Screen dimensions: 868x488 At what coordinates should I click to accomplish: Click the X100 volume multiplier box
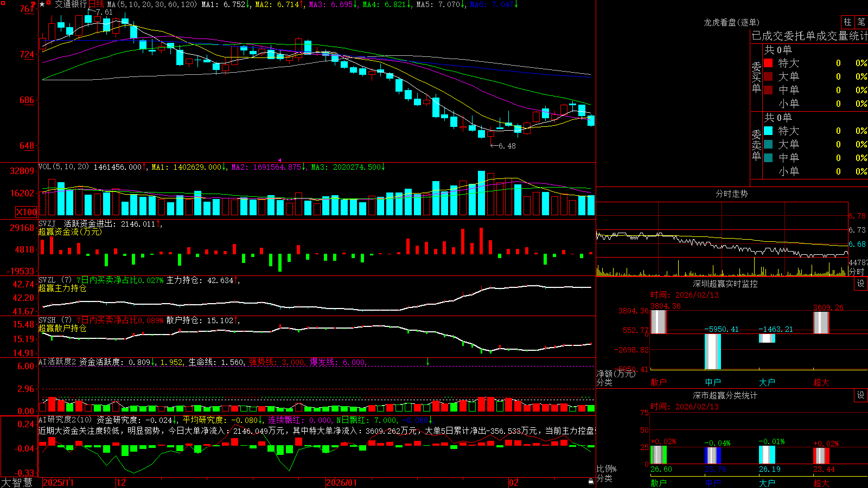[27, 212]
